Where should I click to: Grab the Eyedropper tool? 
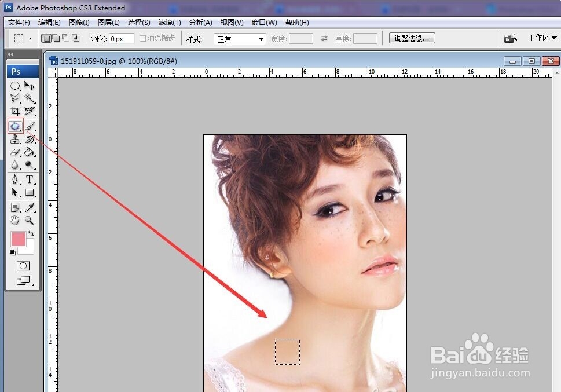[x=30, y=207]
